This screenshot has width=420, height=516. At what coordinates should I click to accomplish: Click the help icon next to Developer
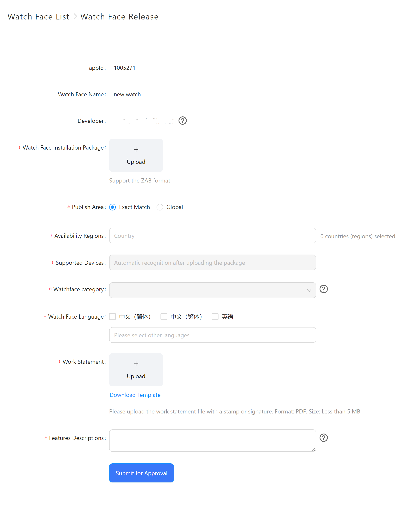[182, 121]
